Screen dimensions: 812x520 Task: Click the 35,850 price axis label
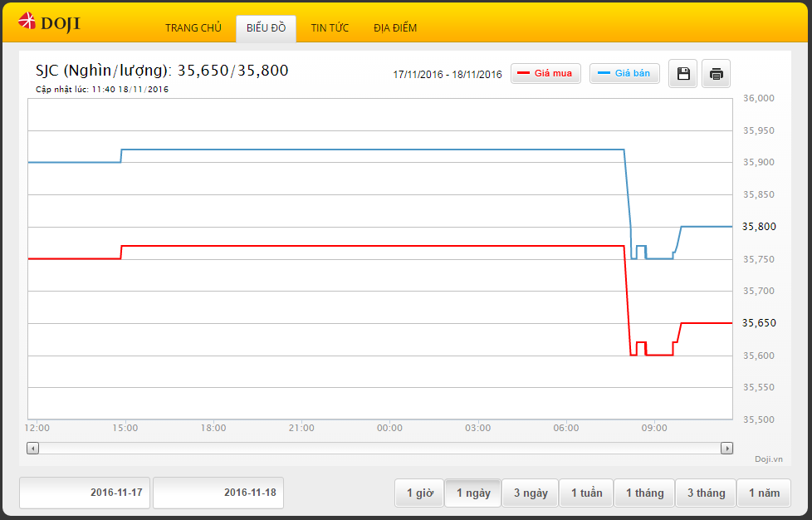pyautogui.click(x=759, y=194)
